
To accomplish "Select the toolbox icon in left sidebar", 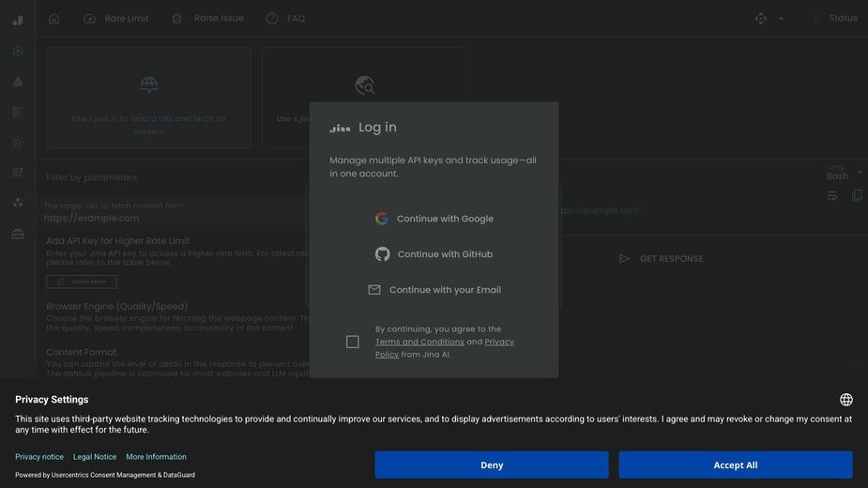I will 18,234.
